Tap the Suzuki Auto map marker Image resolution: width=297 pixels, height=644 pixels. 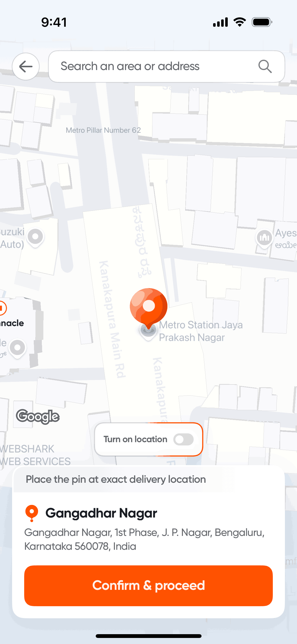(x=35, y=238)
